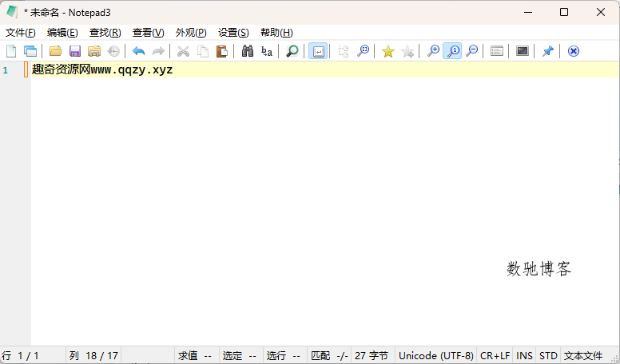
Task: Open the 帮助(H) menu
Action: (276, 33)
